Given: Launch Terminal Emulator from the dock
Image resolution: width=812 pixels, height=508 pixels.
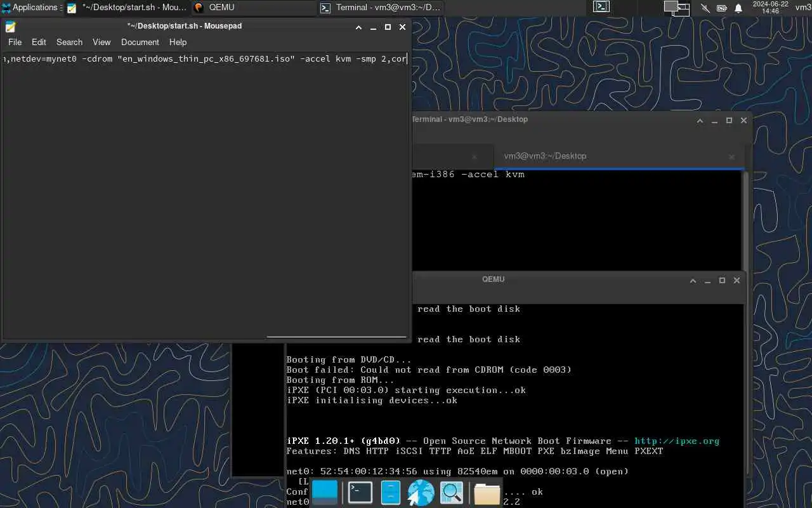Looking at the screenshot, I should pyautogui.click(x=360, y=493).
